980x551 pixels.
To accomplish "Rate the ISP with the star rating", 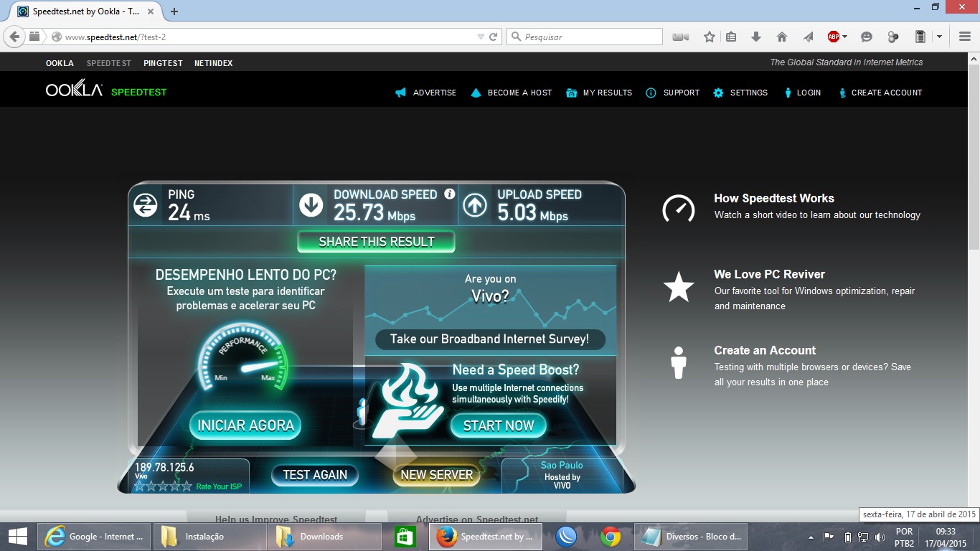I will tap(163, 486).
